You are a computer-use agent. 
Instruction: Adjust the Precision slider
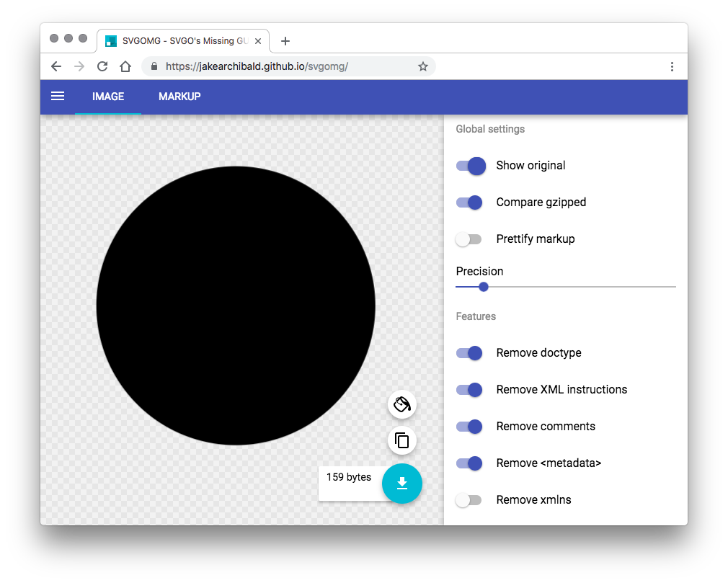click(x=483, y=287)
